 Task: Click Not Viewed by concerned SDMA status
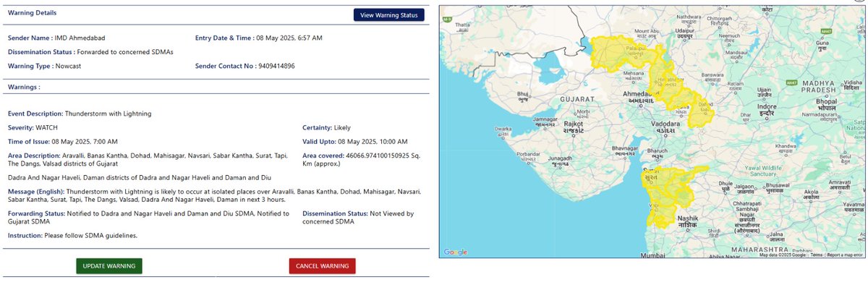coord(358,218)
